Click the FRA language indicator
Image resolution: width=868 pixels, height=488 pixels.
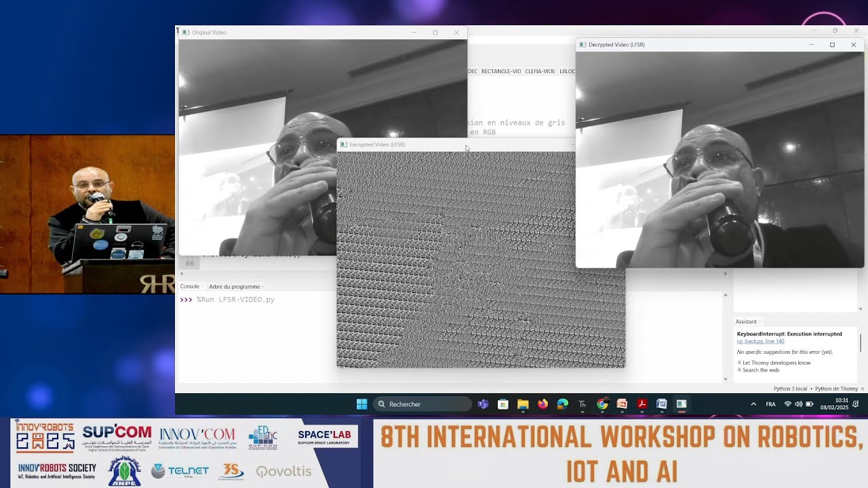tap(771, 404)
